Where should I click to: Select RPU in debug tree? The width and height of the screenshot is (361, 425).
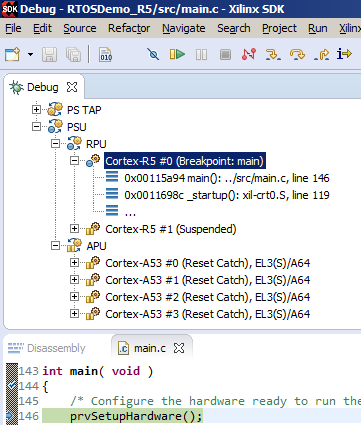(x=96, y=144)
